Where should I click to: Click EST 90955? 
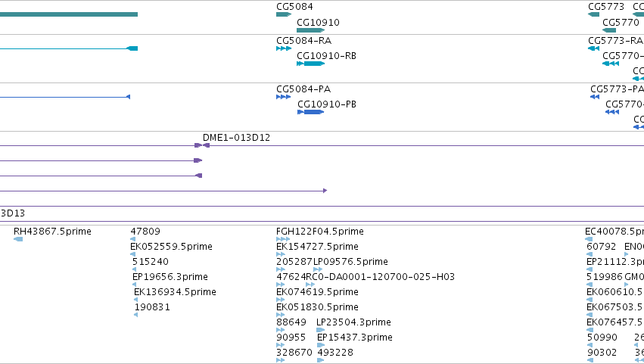coord(291,338)
